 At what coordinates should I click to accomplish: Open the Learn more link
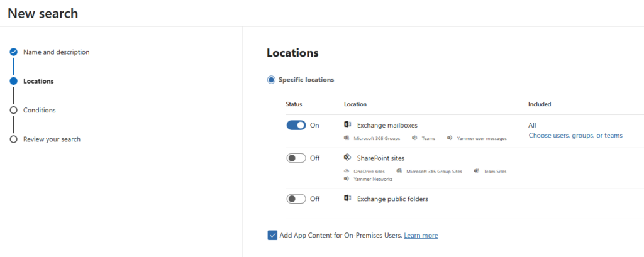(421, 235)
